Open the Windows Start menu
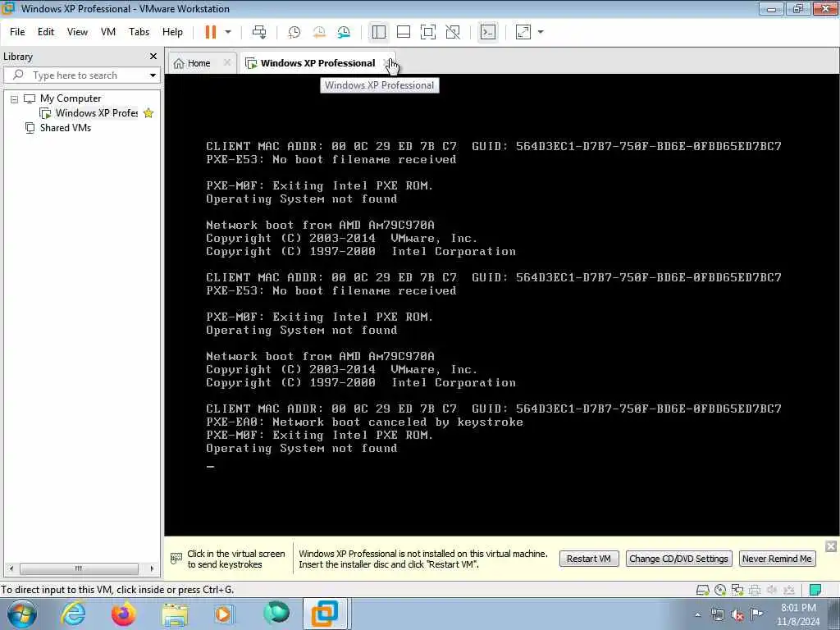The width and height of the screenshot is (840, 630). click(x=22, y=614)
